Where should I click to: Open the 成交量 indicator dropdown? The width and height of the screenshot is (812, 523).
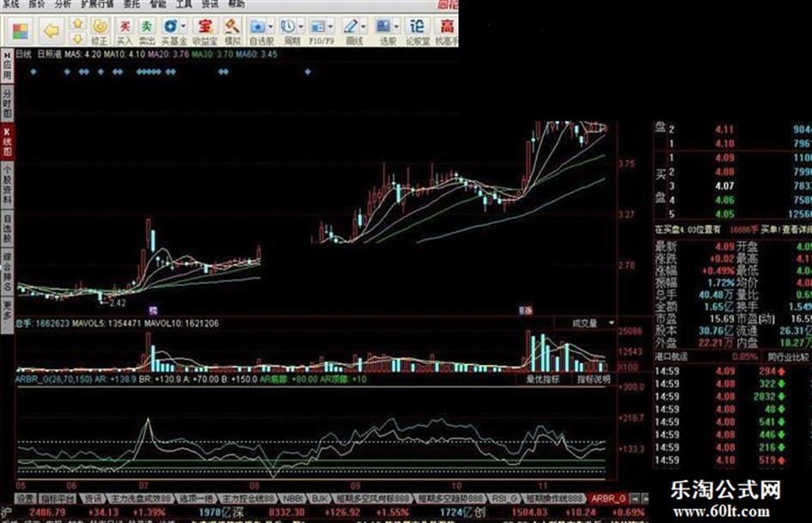[612, 323]
